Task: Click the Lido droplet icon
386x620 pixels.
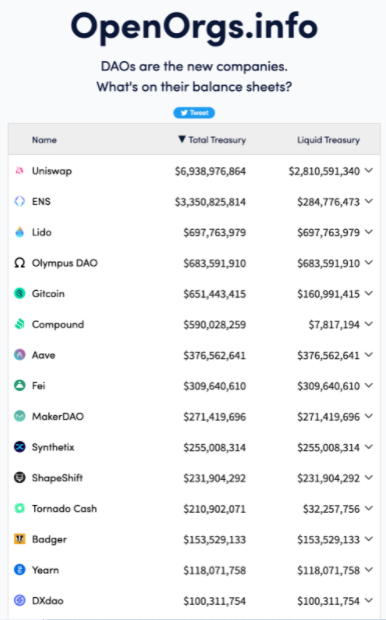Action: click(x=19, y=232)
